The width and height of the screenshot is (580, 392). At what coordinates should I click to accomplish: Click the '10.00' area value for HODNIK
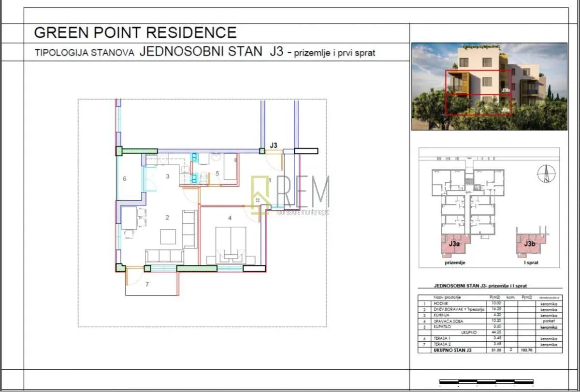pyautogui.click(x=497, y=303)
